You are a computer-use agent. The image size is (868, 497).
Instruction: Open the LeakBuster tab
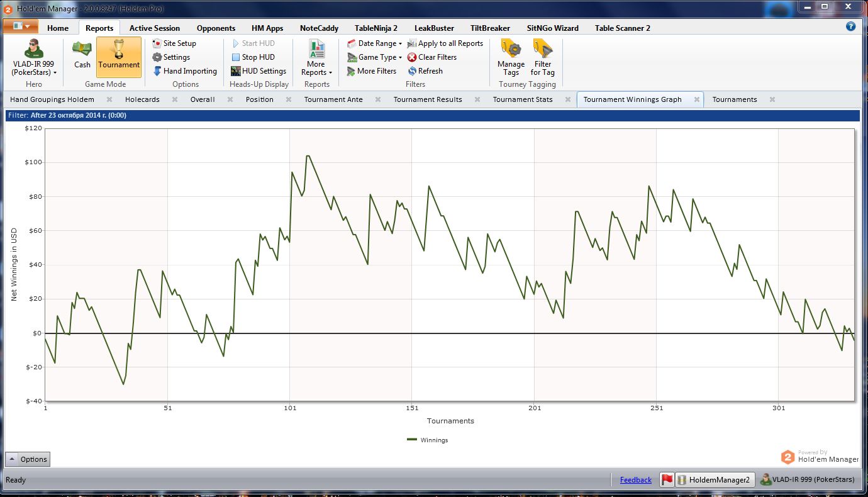pos(433,28)
